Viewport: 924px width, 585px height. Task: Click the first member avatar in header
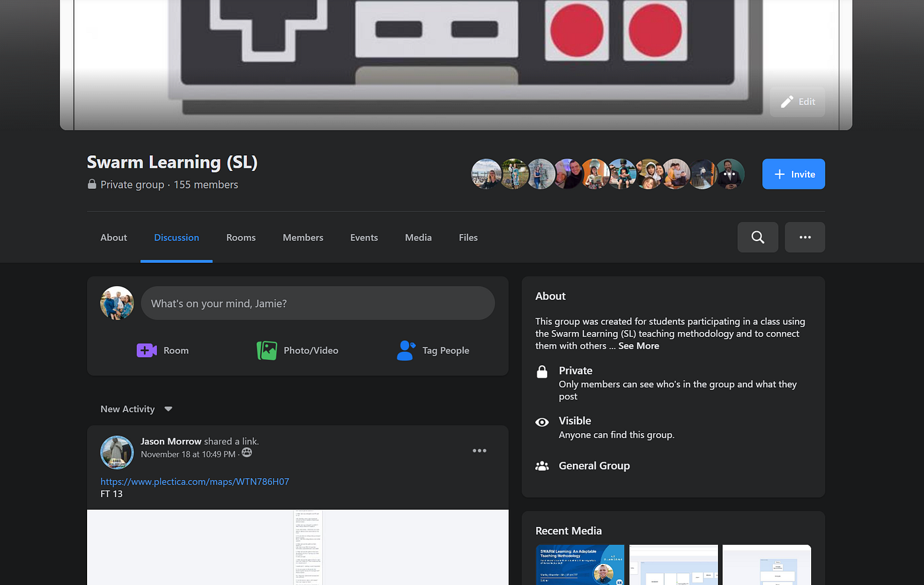click(486, 174)
